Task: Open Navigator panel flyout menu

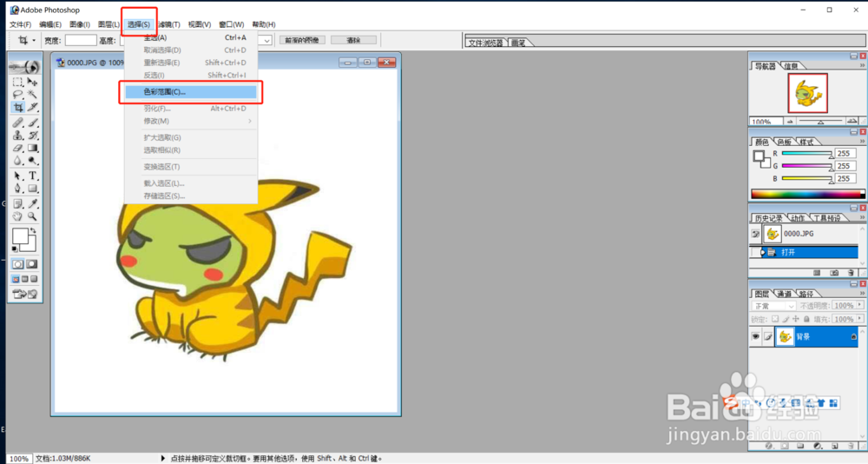Action: point(862,65)
